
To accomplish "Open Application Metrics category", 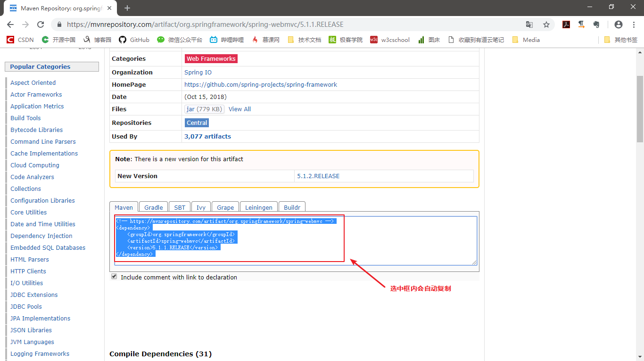I will coord(37,106).
